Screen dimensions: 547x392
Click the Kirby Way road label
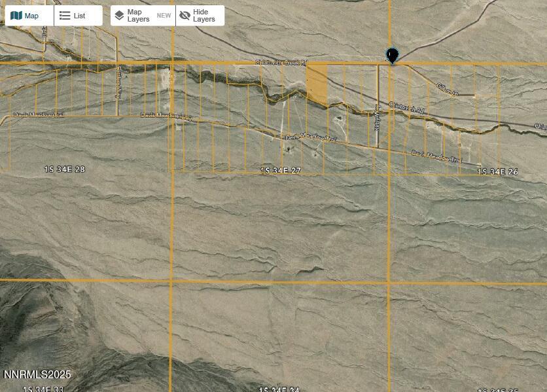(x=377, y=118)
